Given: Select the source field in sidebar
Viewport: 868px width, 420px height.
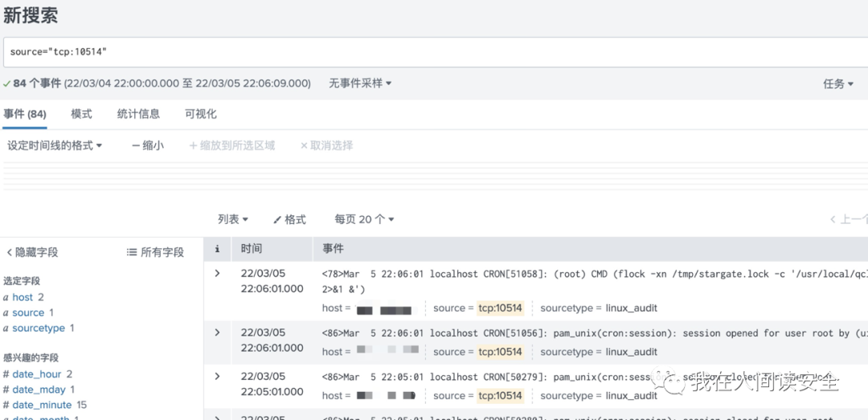Looking at the screenshot, I should coord(28,313).
